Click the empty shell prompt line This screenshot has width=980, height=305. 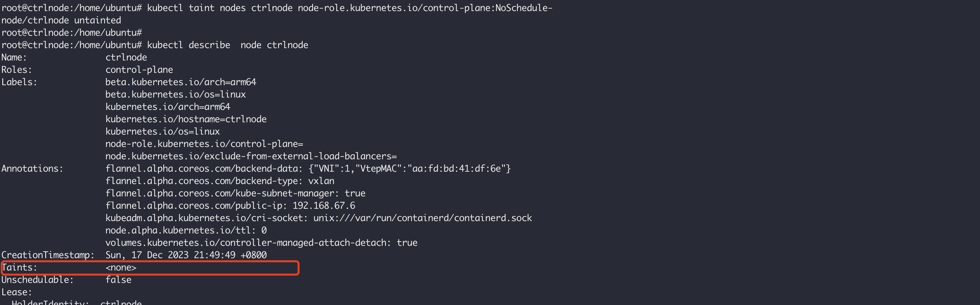[72, 33]
